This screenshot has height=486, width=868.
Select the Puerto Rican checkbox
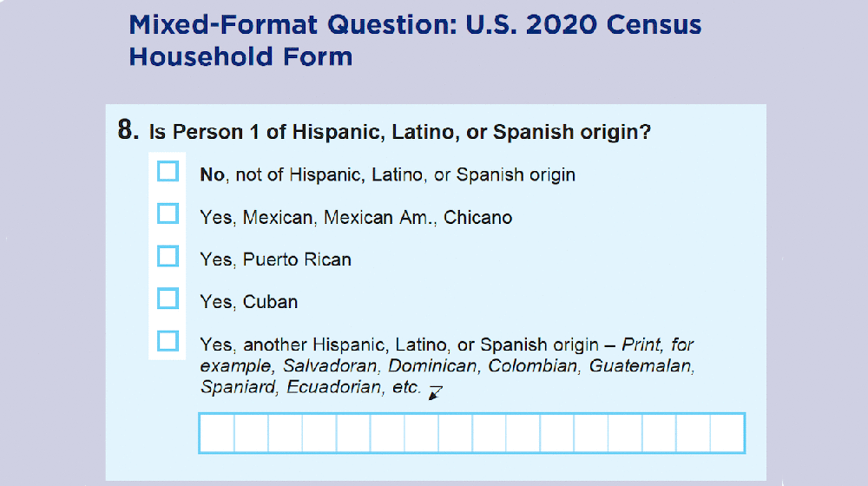click(168, 256)
